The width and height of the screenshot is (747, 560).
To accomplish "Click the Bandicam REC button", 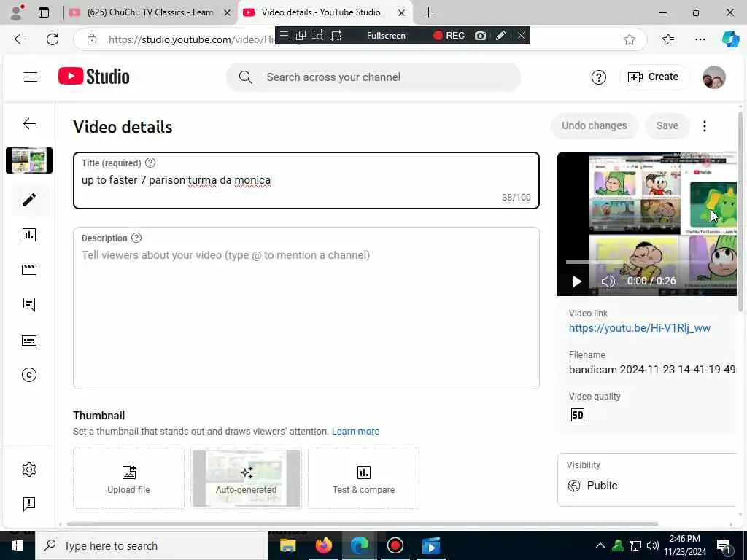I will (x=449, y=36).
